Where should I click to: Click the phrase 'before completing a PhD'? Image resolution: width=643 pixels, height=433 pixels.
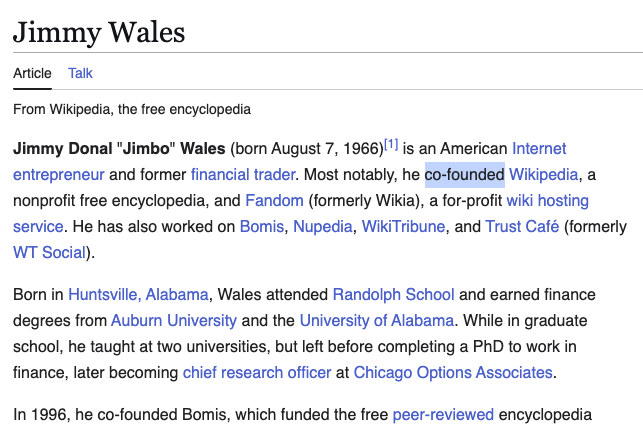click(x=415, y=346)
